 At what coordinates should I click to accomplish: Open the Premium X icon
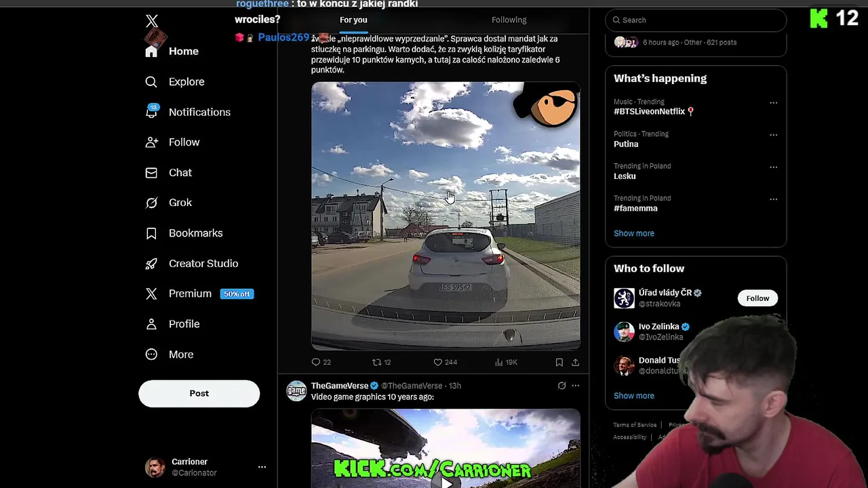click(x=151, y=293)
